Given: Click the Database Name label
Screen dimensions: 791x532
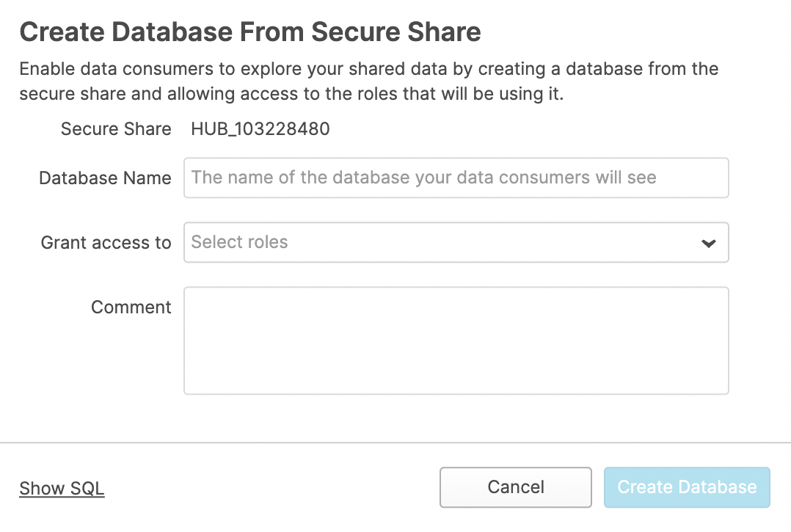Looking at the screenshot, I should (x=105, y=178).
